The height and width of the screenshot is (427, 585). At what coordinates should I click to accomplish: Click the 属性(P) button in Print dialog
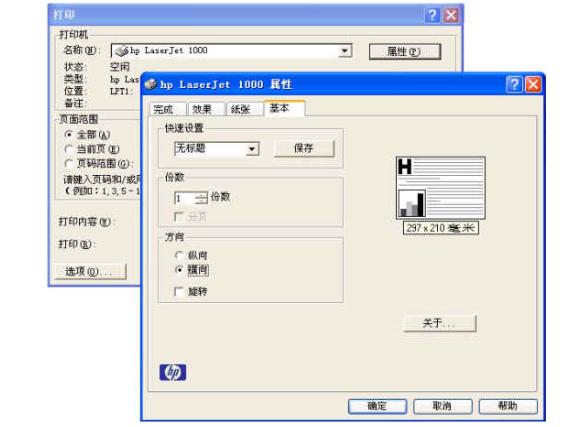click(405, 51)
